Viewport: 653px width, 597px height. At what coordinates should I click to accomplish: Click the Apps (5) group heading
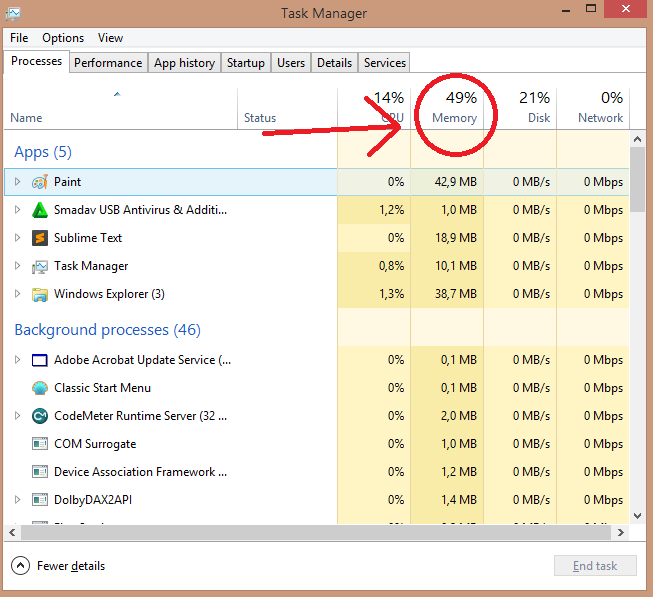tap(43, 152)
